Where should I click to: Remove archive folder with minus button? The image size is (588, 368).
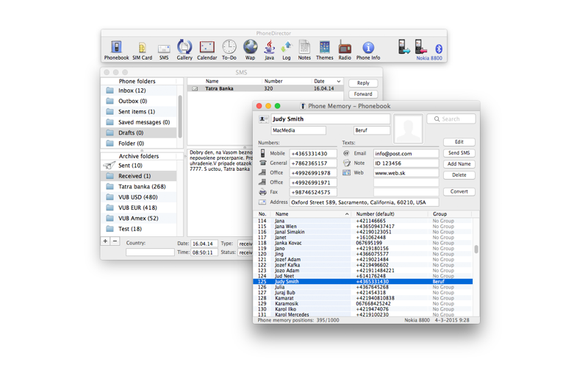(x=115, y=241)
